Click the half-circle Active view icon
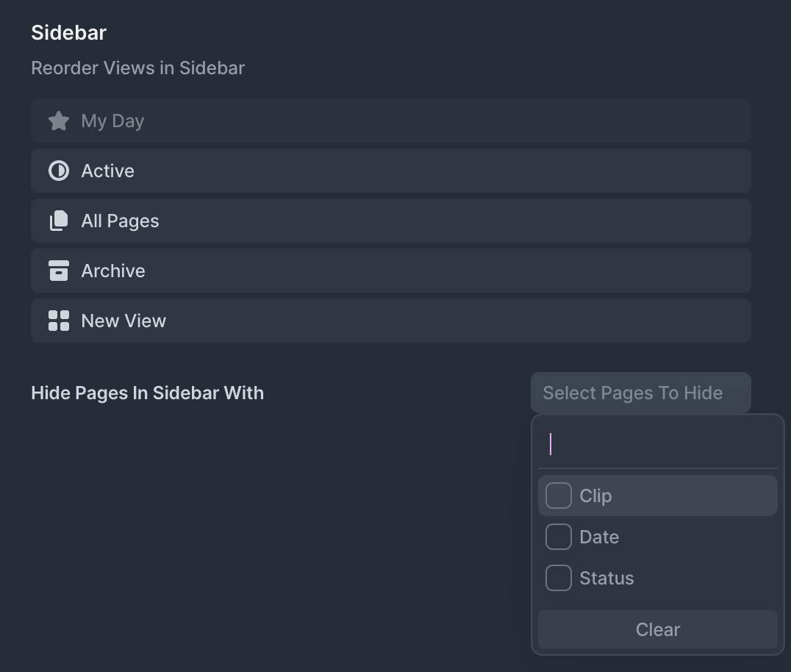The width and height of the screenshot is (791, 672). coord(59,171)
